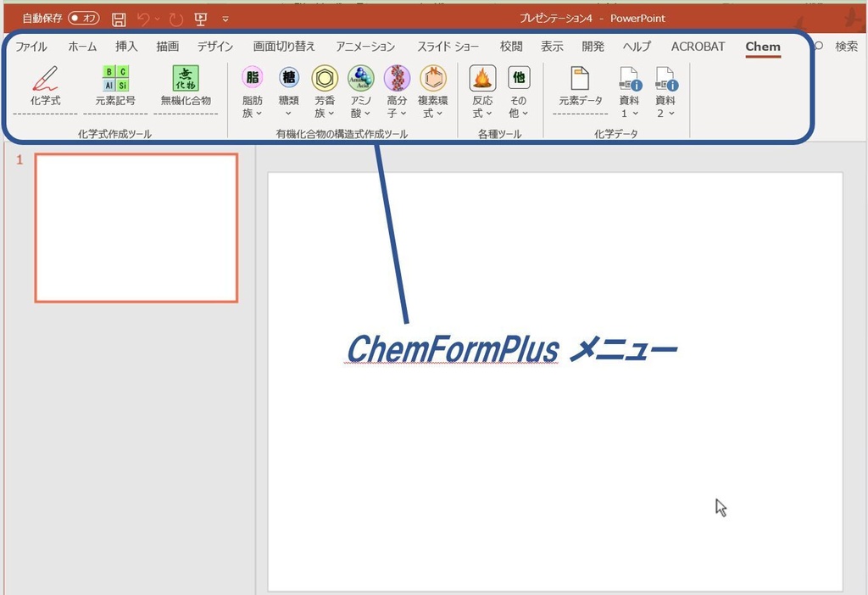Open the 化学式 drawing tool
Screen dimensions: 868x595
pos(46,86)
